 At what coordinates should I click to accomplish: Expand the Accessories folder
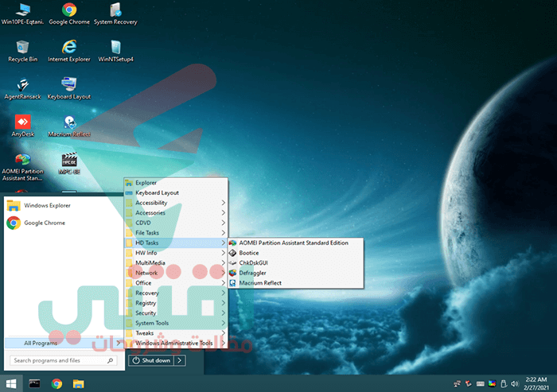176,212
